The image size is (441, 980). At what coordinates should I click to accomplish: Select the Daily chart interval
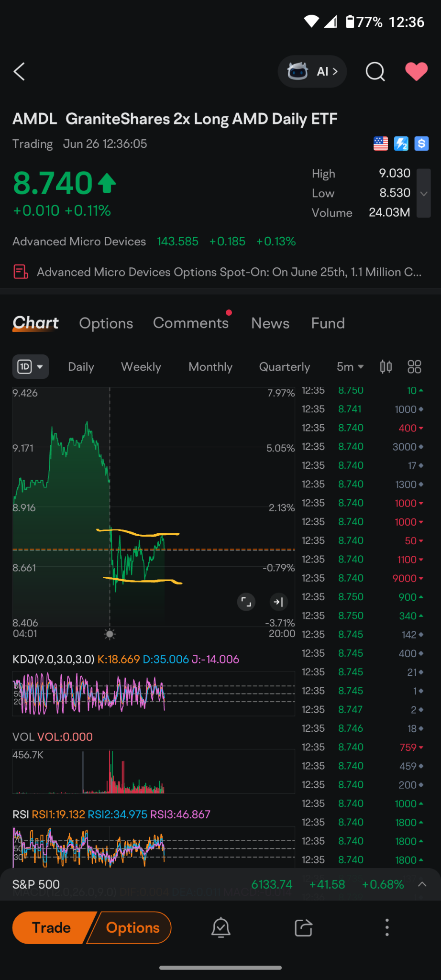pos(81,367)
